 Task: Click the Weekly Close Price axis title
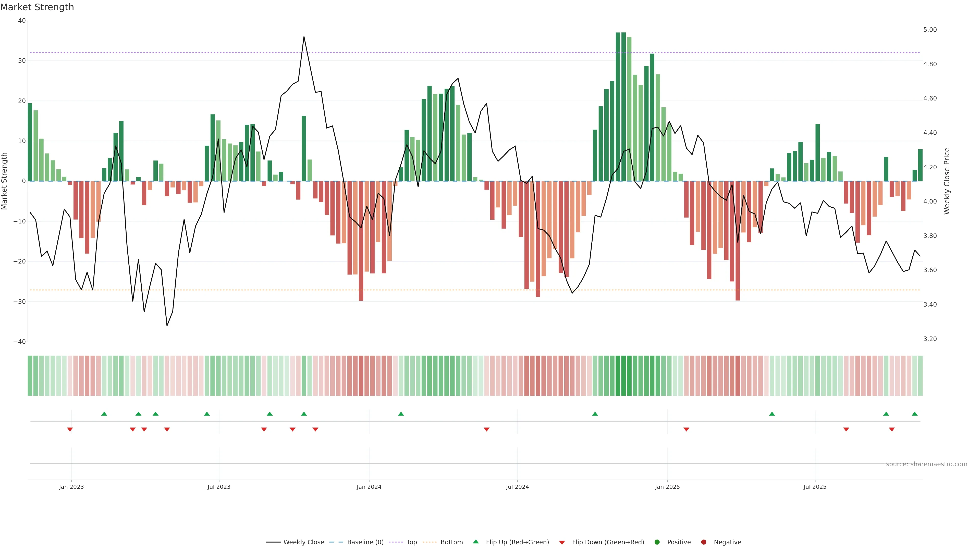[x=947, y=181]
